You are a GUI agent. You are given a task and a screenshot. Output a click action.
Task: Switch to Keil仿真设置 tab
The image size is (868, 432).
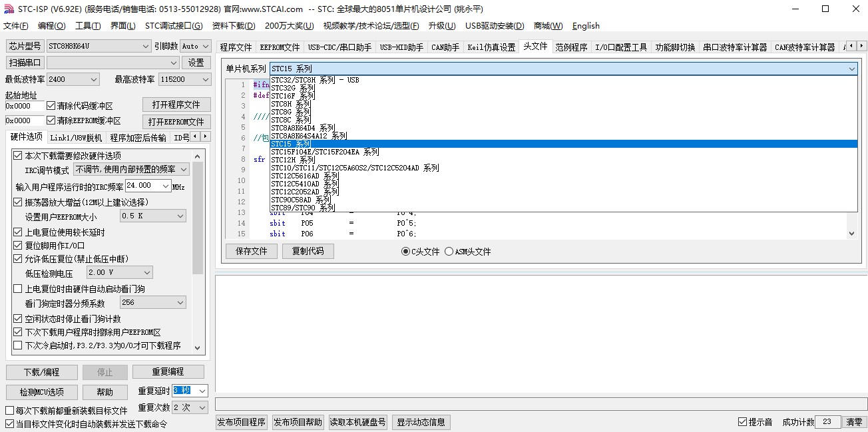[491, 47]
